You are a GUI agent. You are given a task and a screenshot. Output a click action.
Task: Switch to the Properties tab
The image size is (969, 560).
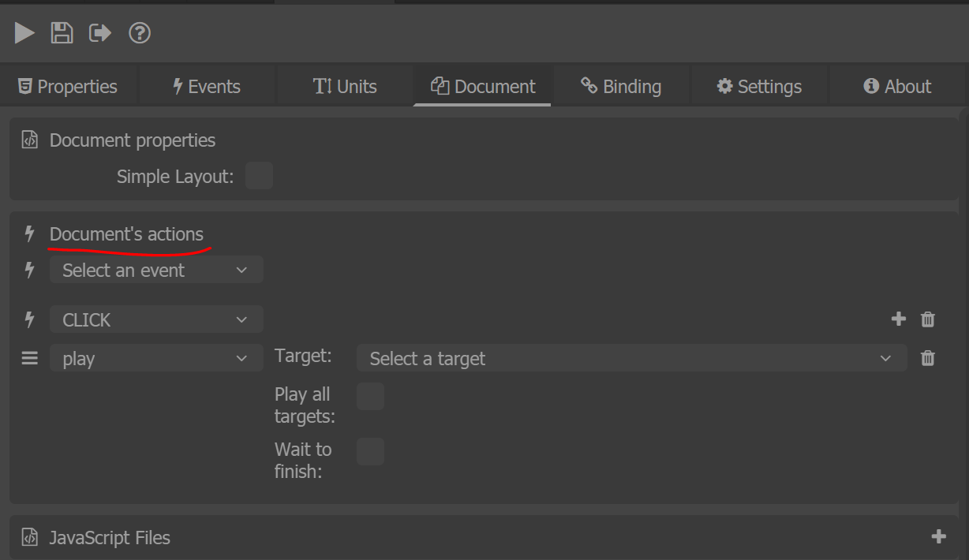[x=69, y=87]
